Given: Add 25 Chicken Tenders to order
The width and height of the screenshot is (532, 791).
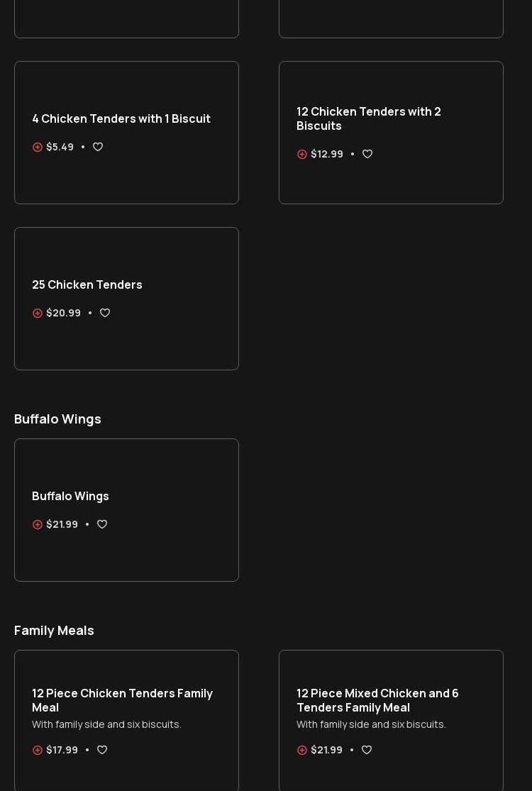Looking at the screenshot, I should click(38, 313).
